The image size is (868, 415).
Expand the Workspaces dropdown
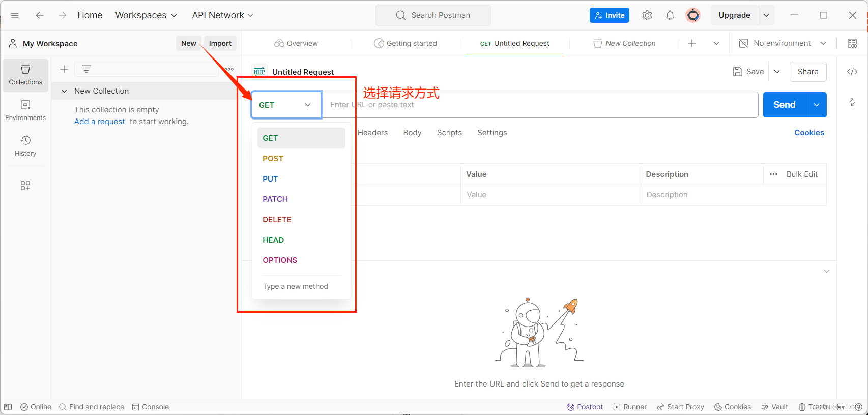pyautogui.click(x=146, y=15)
